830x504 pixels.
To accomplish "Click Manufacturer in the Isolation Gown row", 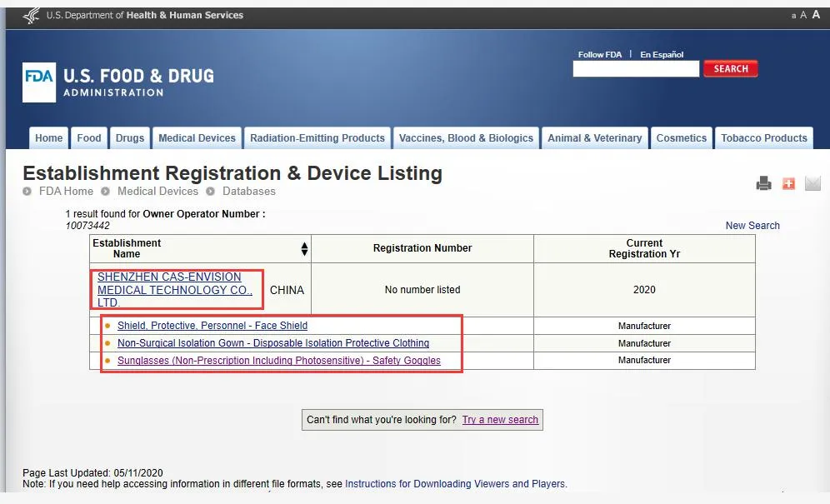I will (644, 343).
